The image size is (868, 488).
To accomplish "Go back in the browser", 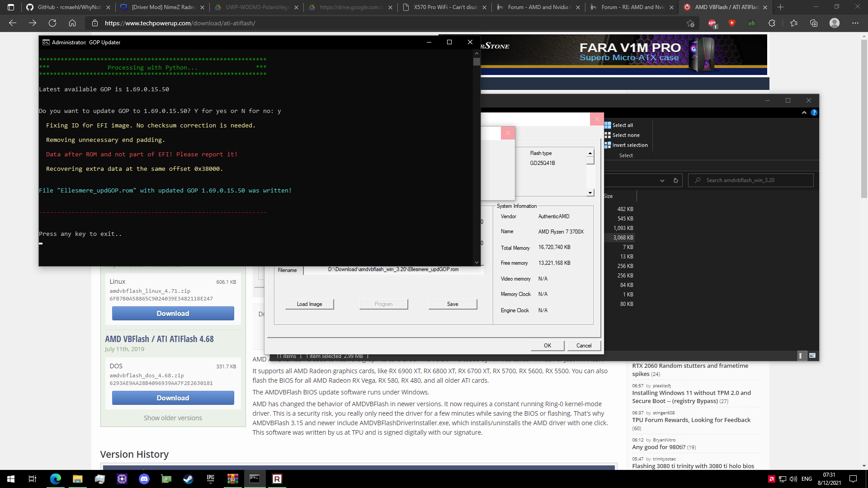I will pos(13,23).
